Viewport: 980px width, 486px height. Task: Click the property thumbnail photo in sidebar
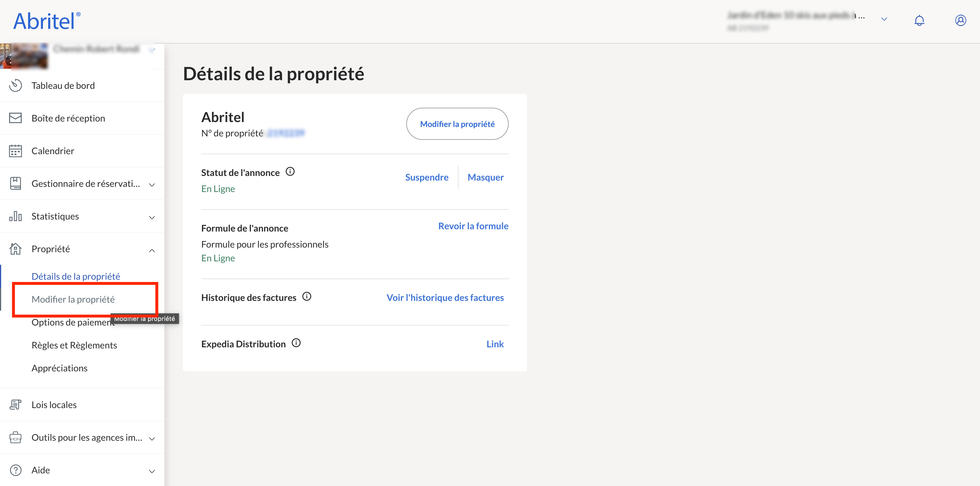tap(25, 56)
